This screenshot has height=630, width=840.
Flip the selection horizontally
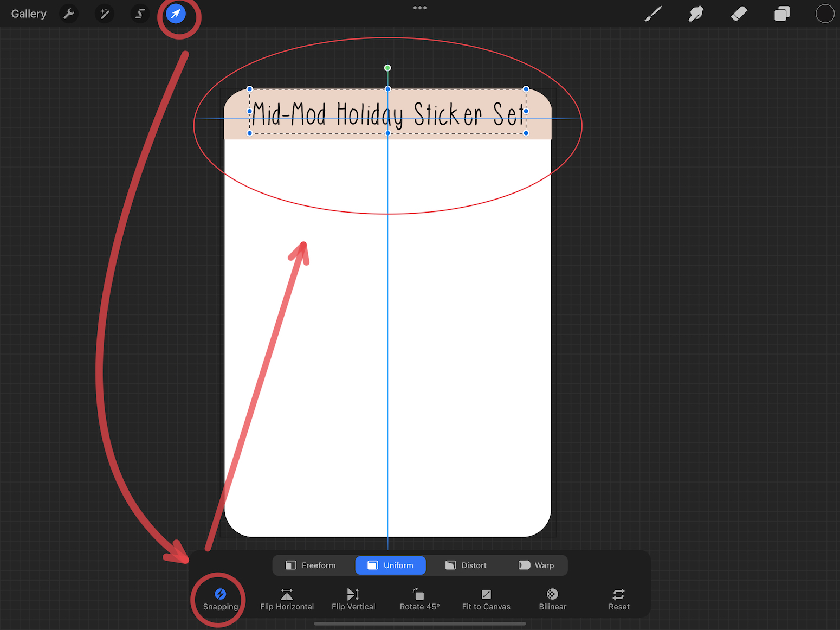287,599
